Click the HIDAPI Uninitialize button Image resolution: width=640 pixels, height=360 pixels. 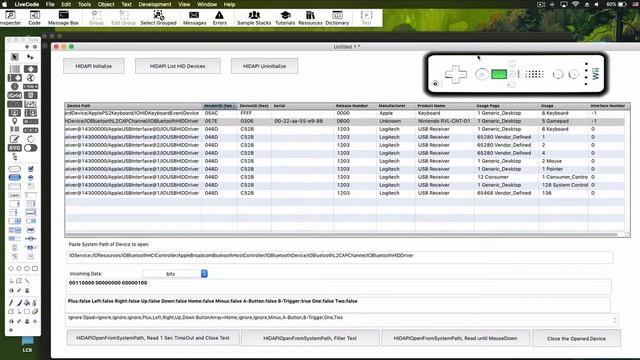pos(264,66)
